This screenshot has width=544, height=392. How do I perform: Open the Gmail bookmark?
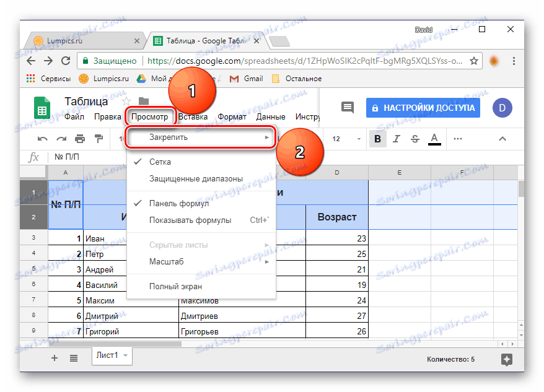coord(247,79)
